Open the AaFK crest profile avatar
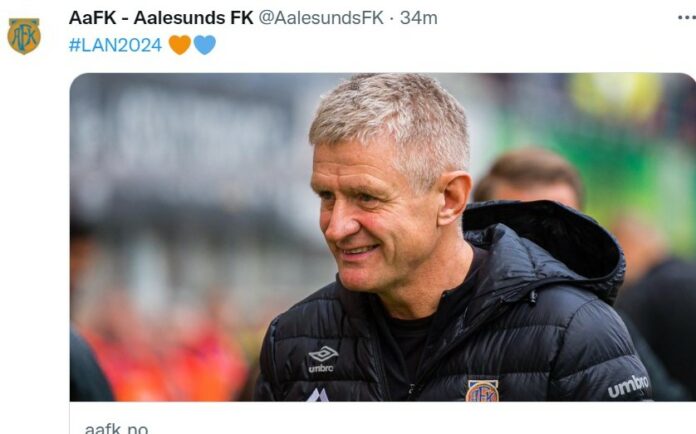Image resolution: width=696 pixels, height=434 pixels. click(24, 36)
